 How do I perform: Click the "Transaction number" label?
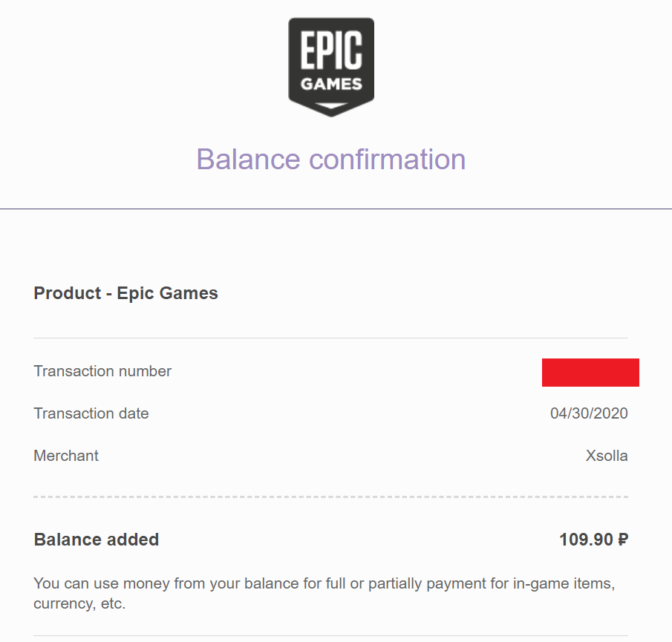(102, 371)
